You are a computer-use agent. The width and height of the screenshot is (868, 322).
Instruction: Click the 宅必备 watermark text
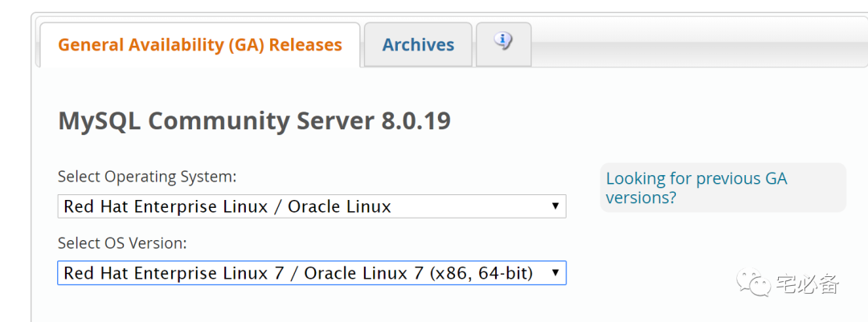click(807, 284)
